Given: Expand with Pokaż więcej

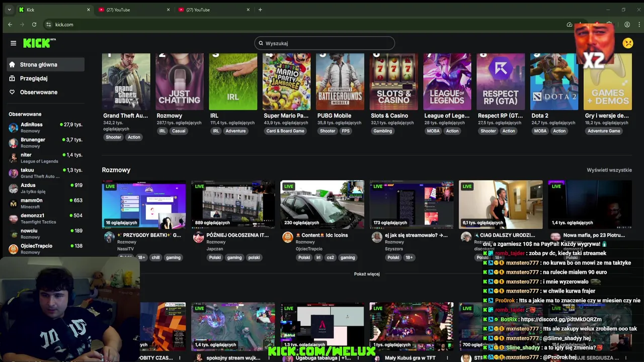Looking at the screenshot, I should [x=367, y=274].
